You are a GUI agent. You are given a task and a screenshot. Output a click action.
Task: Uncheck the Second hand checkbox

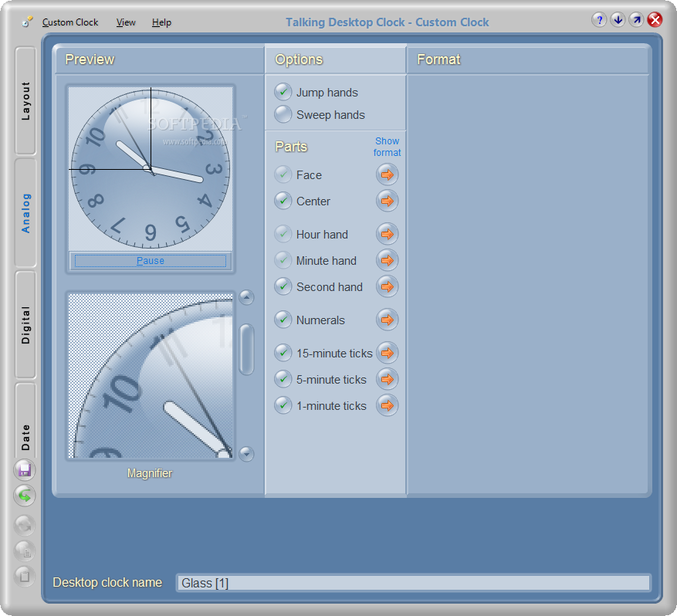pos(283,286)
